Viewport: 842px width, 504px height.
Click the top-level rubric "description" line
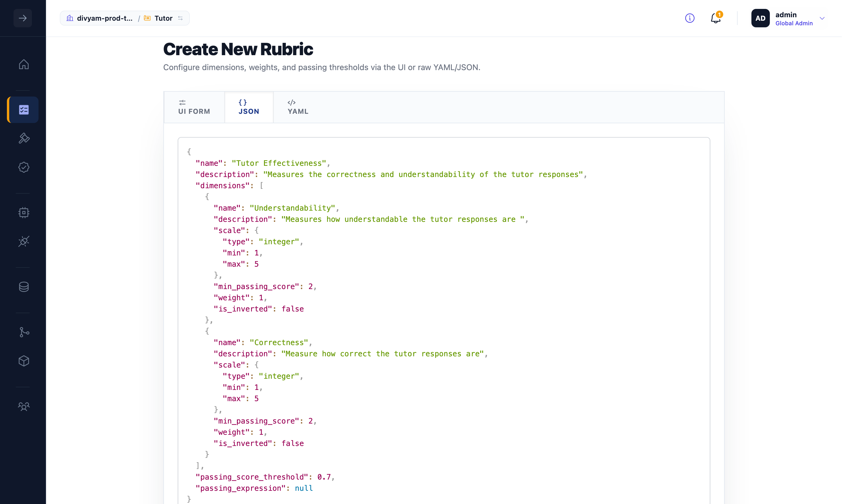point(391,175)
